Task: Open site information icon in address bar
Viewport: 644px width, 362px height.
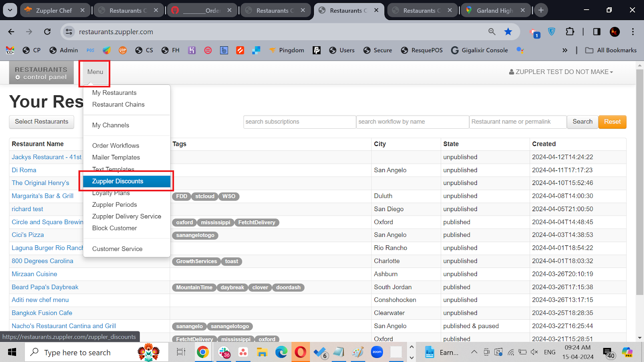Action: point(69,32)
